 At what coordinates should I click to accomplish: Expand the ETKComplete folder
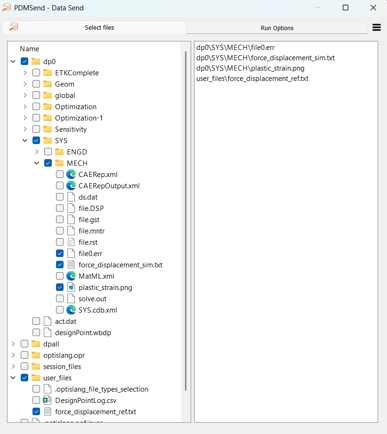(x=25, y=73)
